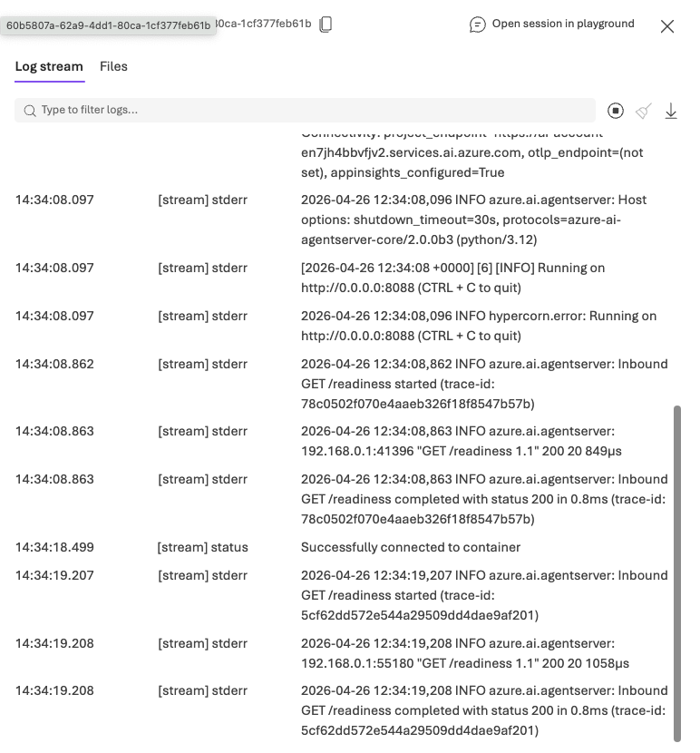Switch to the Files tab
Screen dimensions: 700x753
pos(113,66)
